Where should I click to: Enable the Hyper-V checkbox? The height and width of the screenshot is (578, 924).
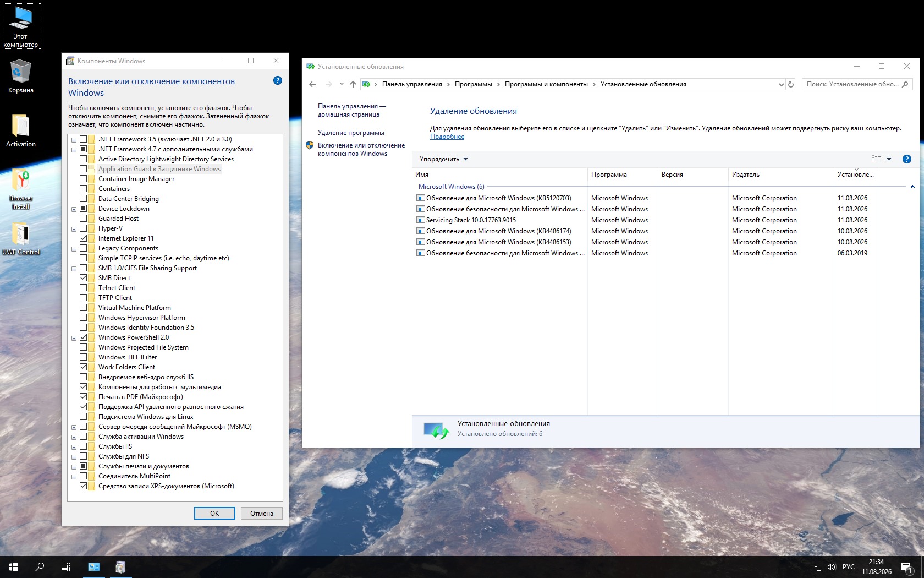click(84, 228)
